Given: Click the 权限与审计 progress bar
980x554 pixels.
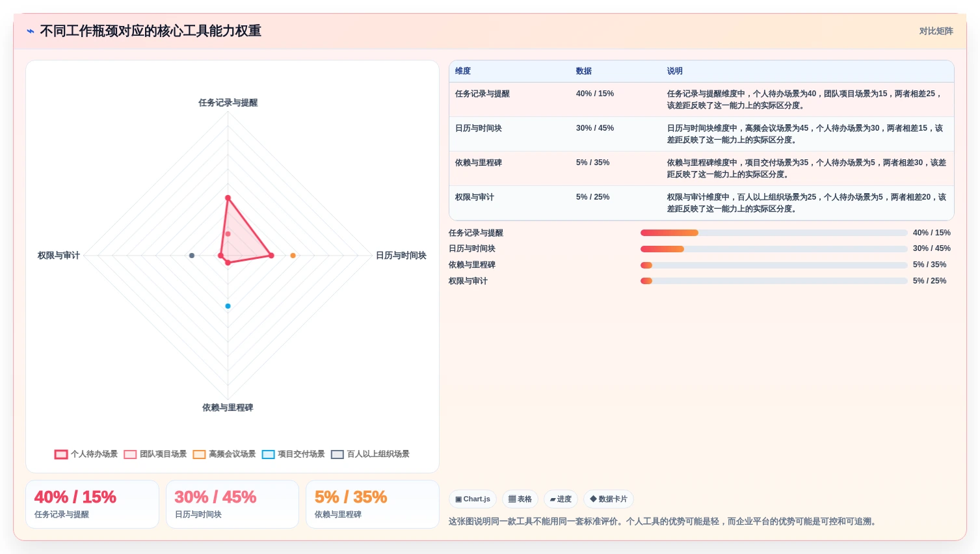Looking at the screenshot, I should tap(774, 281).
